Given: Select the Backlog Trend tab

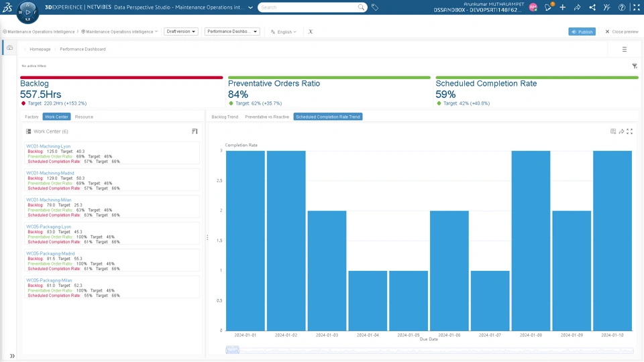Looking at the screenshot, I should pyautogui.click(x=225, y=117).
